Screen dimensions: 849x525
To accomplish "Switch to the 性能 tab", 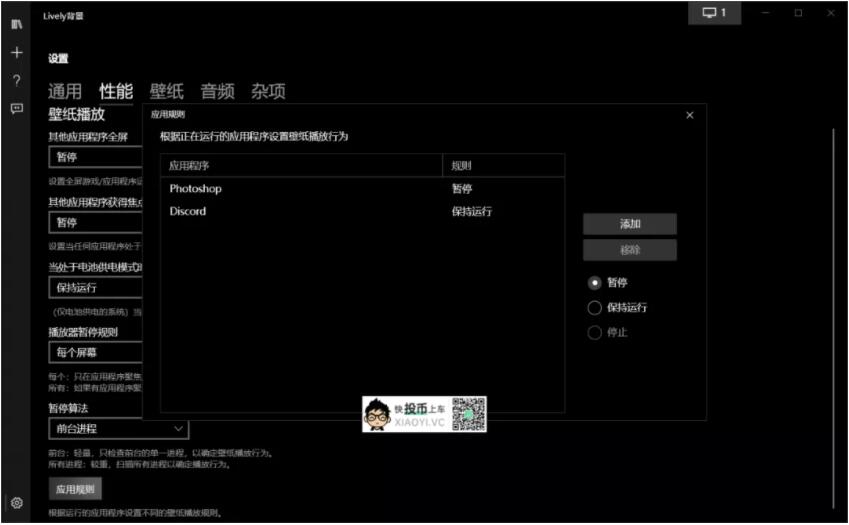I will (116, 91).
